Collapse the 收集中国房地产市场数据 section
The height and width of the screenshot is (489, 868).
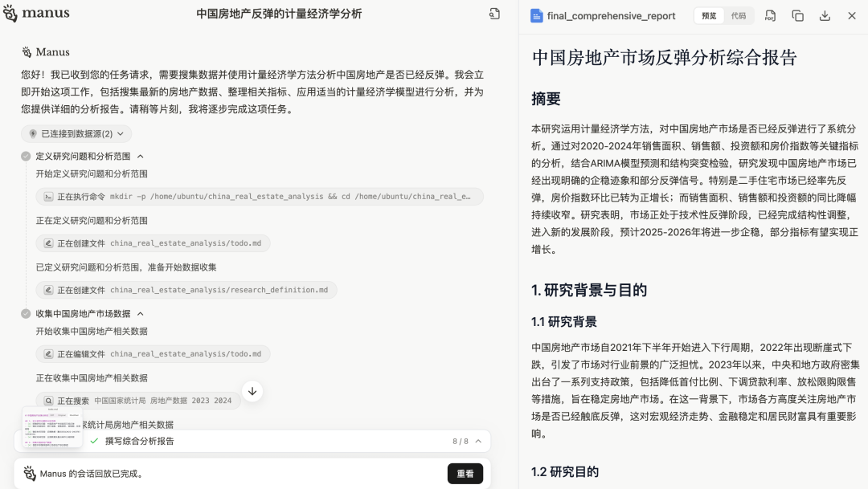142,314
